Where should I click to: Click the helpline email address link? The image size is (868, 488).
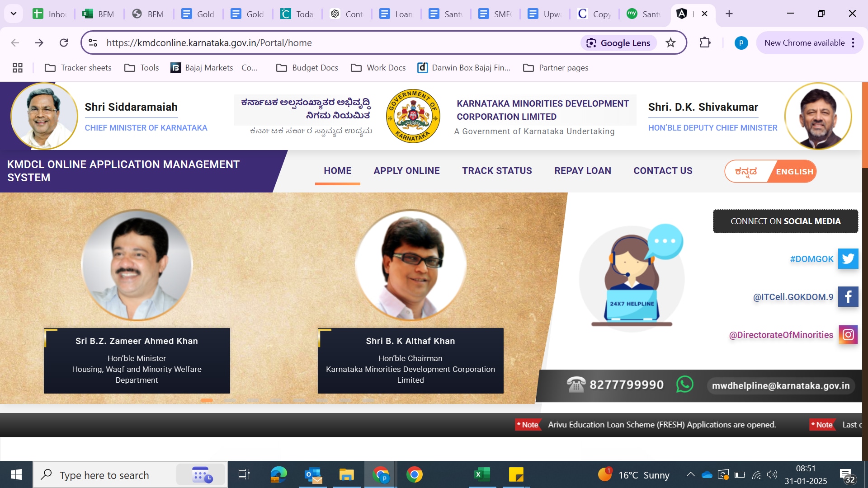click(780, 386)
